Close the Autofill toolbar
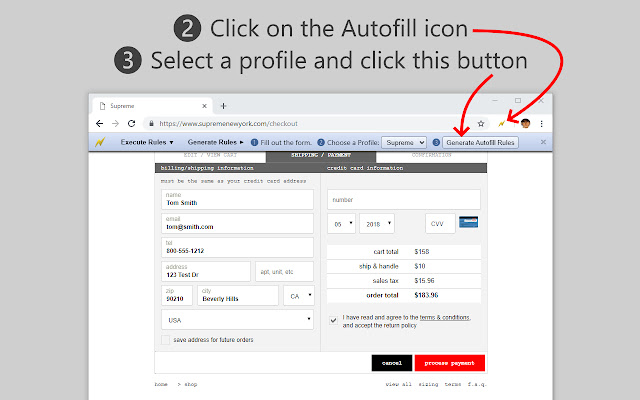The image size is (640, 400). click(x=543, y=142)
